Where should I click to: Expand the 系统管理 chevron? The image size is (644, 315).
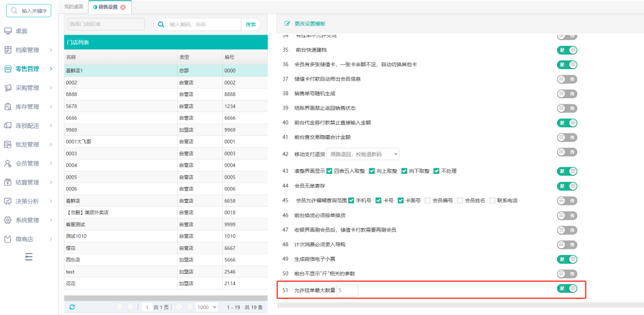(x=51, y=220)
